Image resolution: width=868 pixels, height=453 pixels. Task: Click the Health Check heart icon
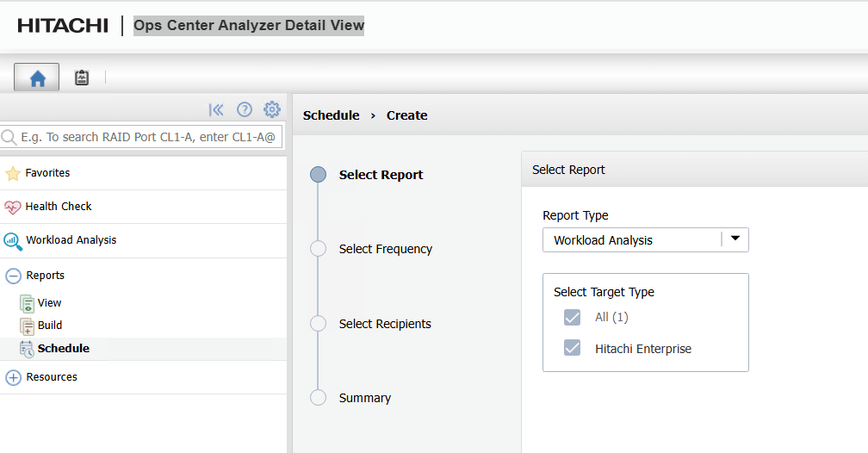point(13,207)
